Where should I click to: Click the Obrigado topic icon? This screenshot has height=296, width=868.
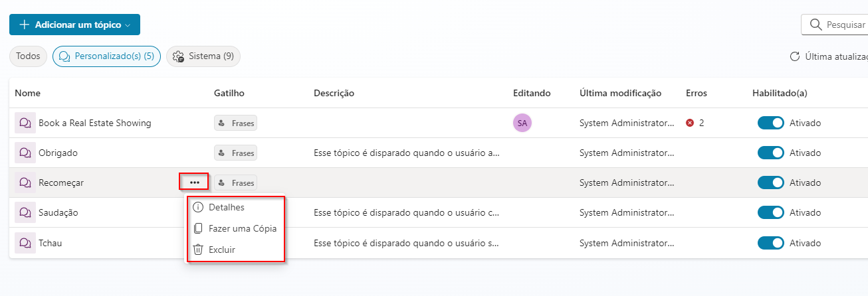[25, 153]
